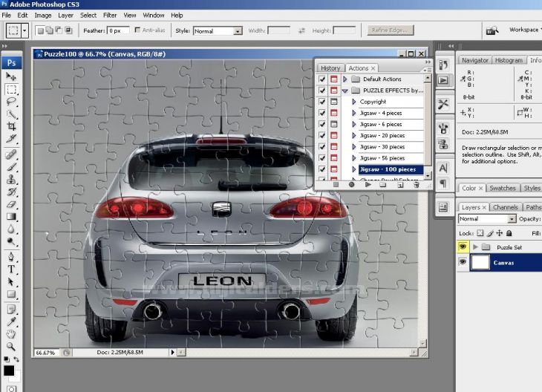Open the Paragraph panel icon in dock
This screenshot has width=542, height=392.
[x=443, y=183]
